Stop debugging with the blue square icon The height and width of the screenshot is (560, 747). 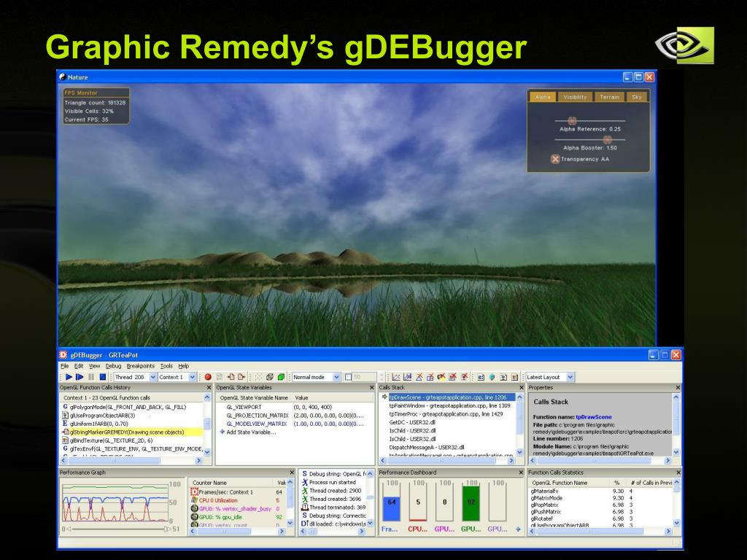pyautogui.click(x=102, y=377)
